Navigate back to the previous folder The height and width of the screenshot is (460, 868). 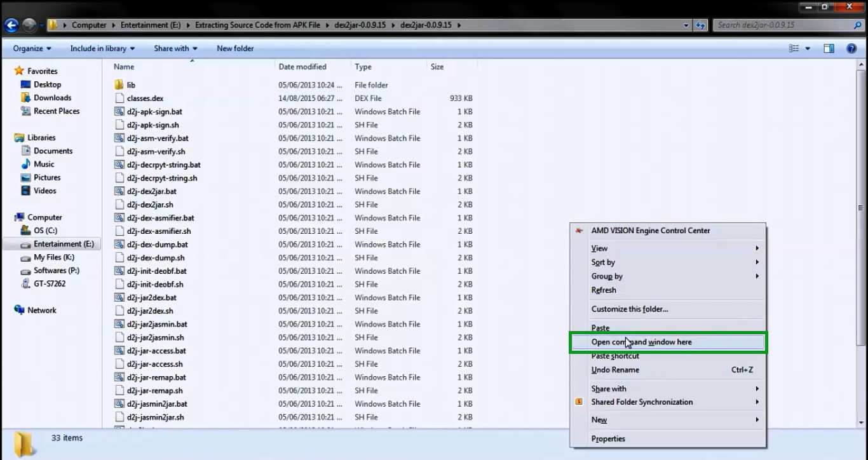tap(11, 25)
